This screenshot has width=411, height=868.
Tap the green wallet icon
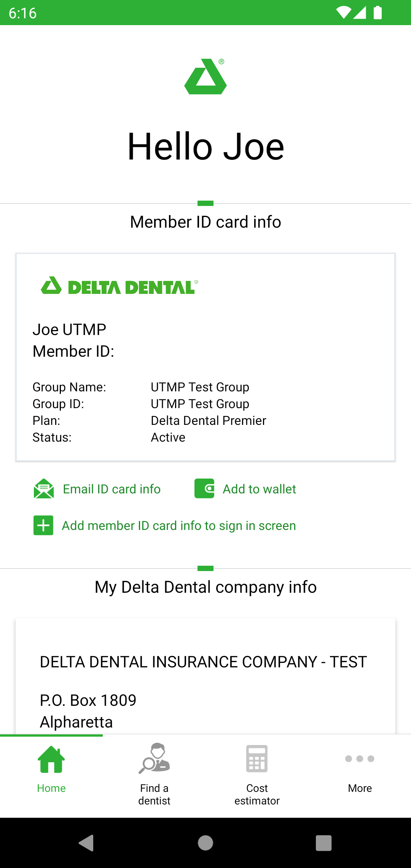point(204,488)
